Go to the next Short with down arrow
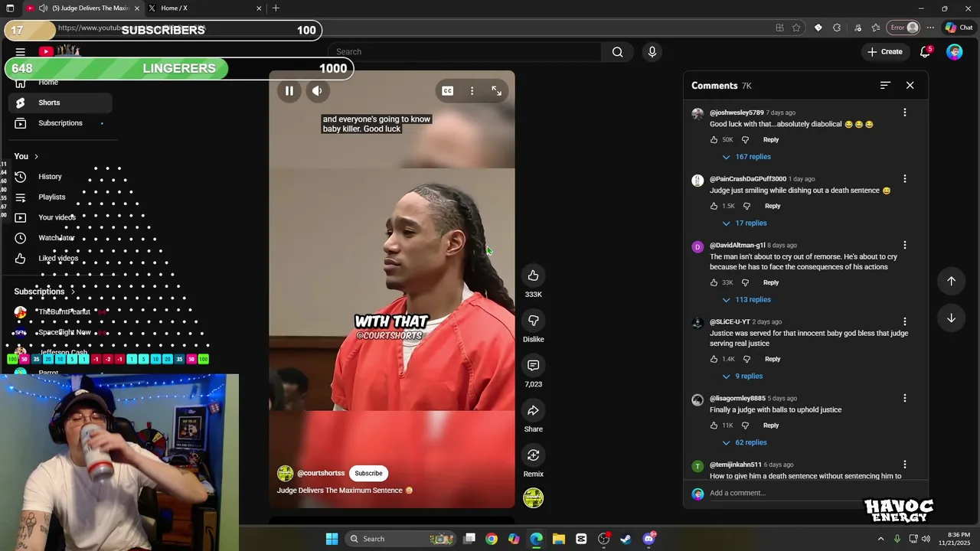This screenshot has width=980, height=551. pyautogui.click(x=952, y=318)
